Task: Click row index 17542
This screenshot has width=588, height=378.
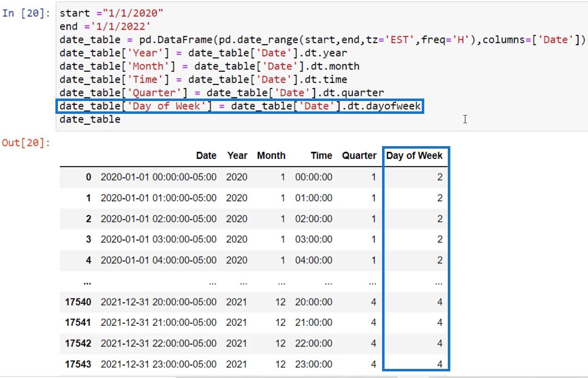Action: tap(78, 343)
